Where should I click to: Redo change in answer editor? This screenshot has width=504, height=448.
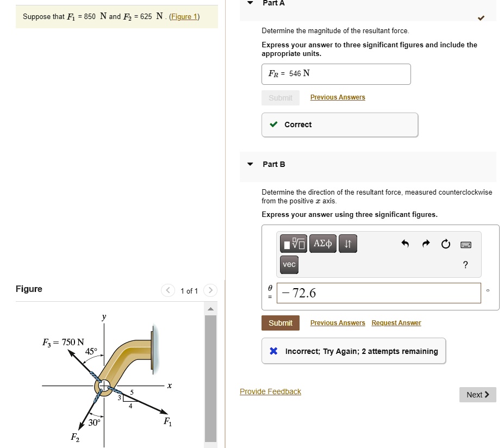[x=425, y=244]
